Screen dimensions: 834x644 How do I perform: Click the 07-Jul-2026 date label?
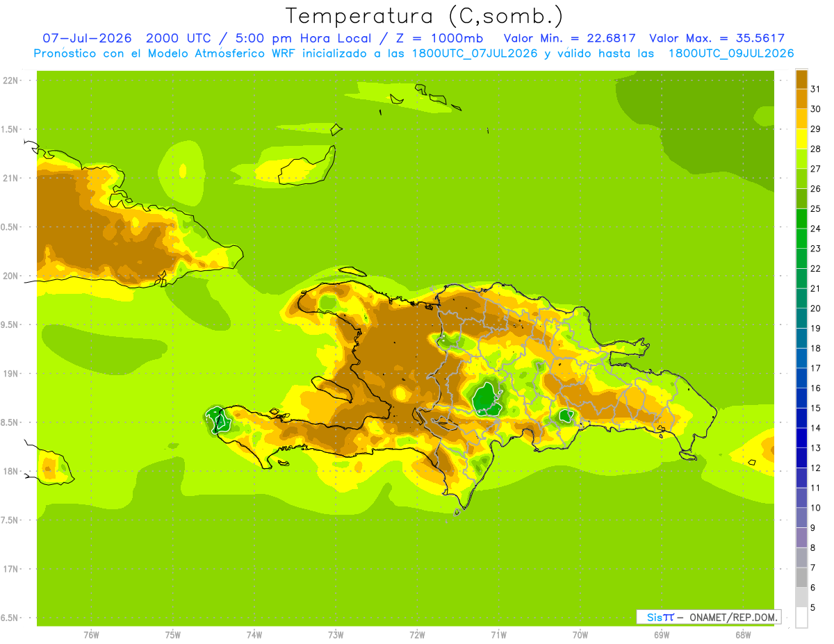point(88,38)
